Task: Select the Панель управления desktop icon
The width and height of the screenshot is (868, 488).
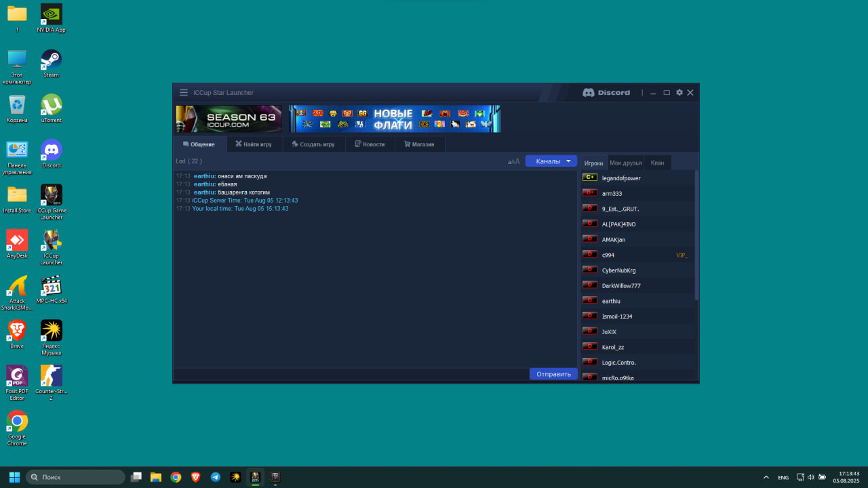Action: [x=17, y=157]
